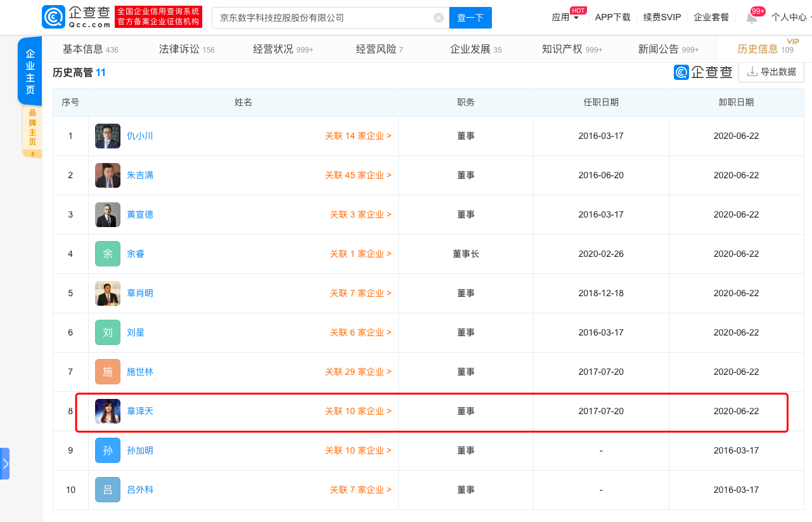Switch to 企业发展 tab
This screenshot has height=522, width=812.
coord(476,49)
